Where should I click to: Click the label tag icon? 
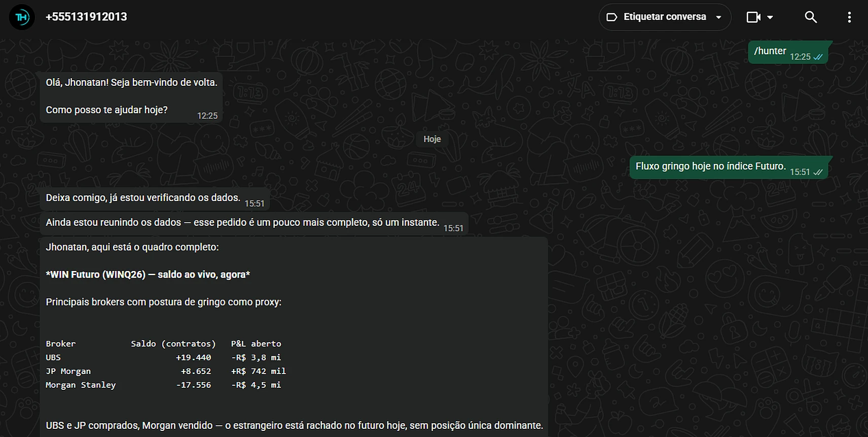(612, 17)
